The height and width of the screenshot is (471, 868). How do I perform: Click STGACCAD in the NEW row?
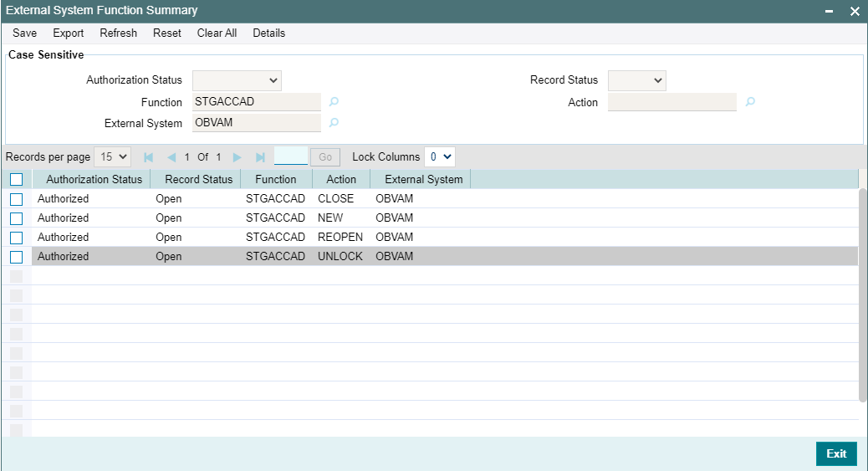pos(276,218)
